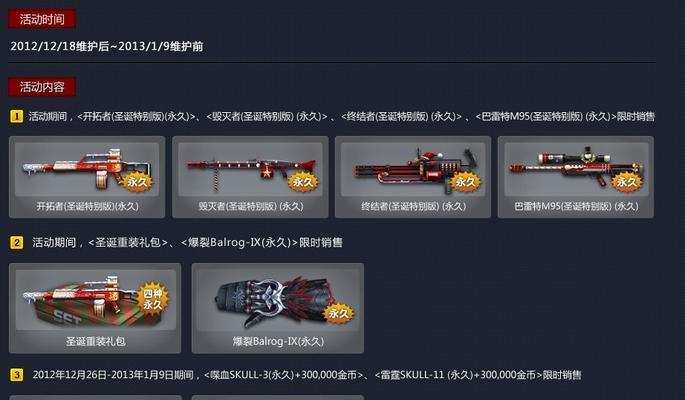The width and height of the screenshot is (685, 400).
Task: Click the 永久 badge on 终结者 card
Action: click(x=465, y=182)
